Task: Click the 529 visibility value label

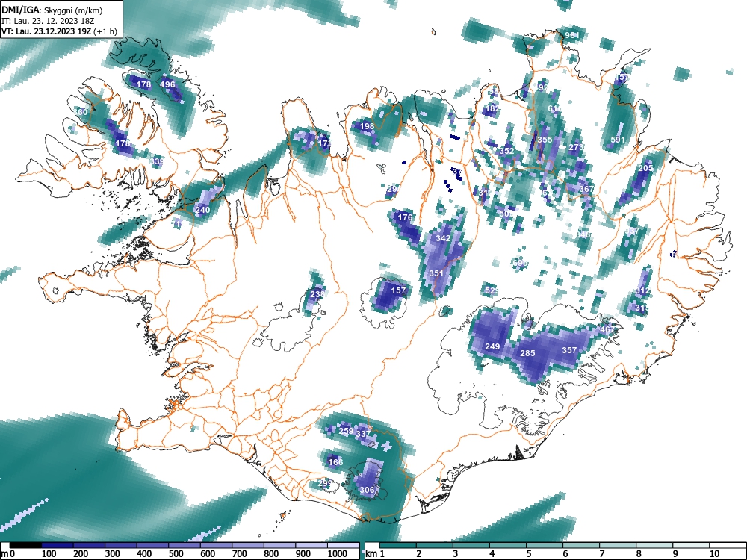Action: (x=492, y=290)
